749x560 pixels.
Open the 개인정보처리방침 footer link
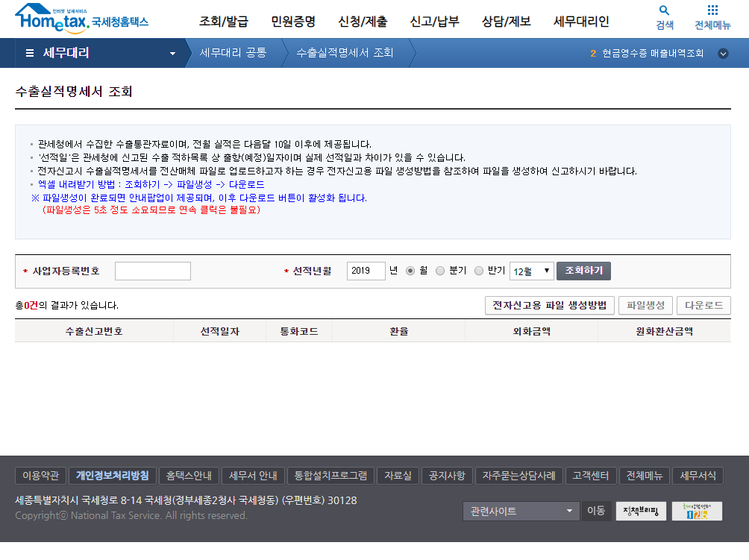coord(112,476)
